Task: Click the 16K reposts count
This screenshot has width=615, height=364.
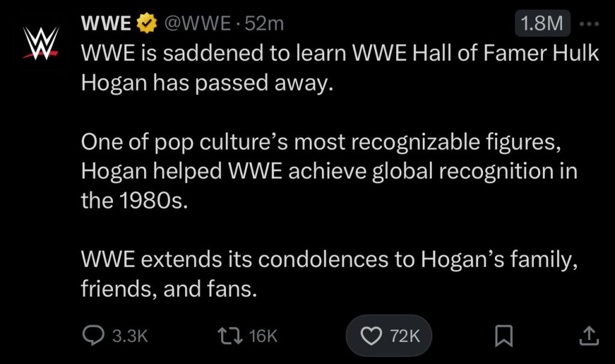Action: pyautogui.click(x=264, y=336)
